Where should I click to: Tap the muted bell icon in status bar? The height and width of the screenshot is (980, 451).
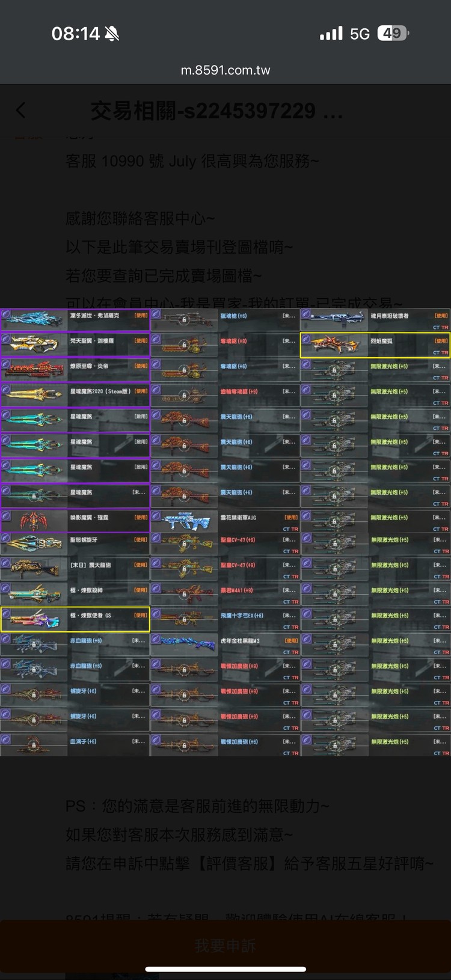(112, 34)
